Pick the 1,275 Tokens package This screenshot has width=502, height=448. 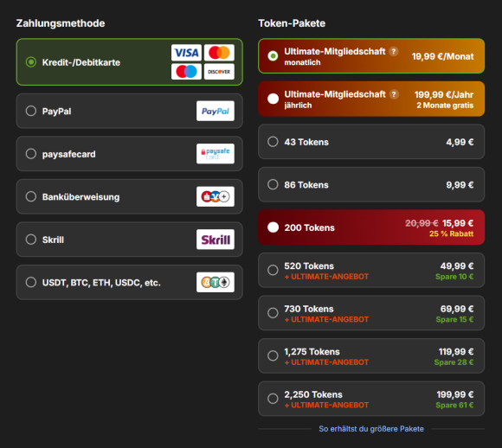click(371, 355)
